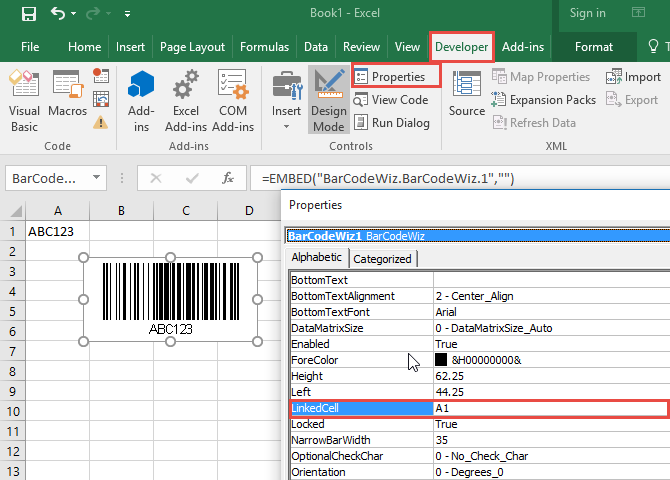This screenshot has height=480, width=670.
Task: Click cell A1 containing ABC123
Action: 58,231
